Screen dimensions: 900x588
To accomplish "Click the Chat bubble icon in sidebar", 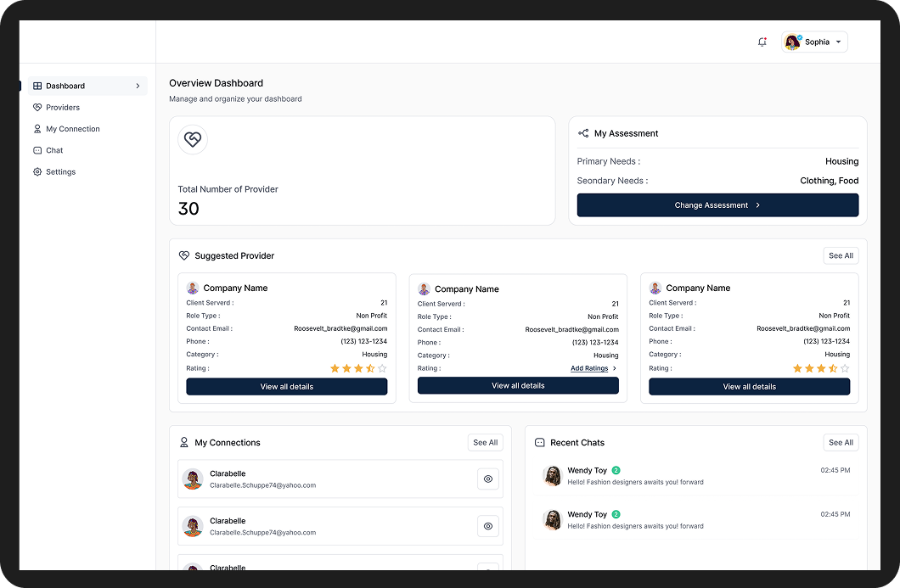I will (x=37, y=150).
